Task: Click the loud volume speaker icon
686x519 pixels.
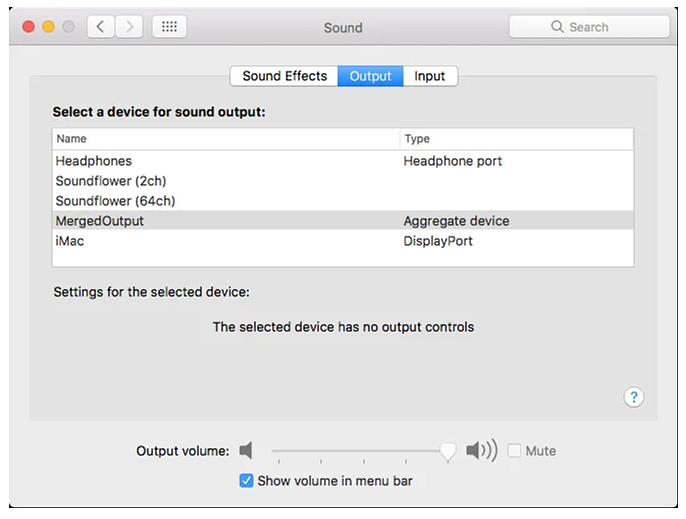Action: point(481,451)
